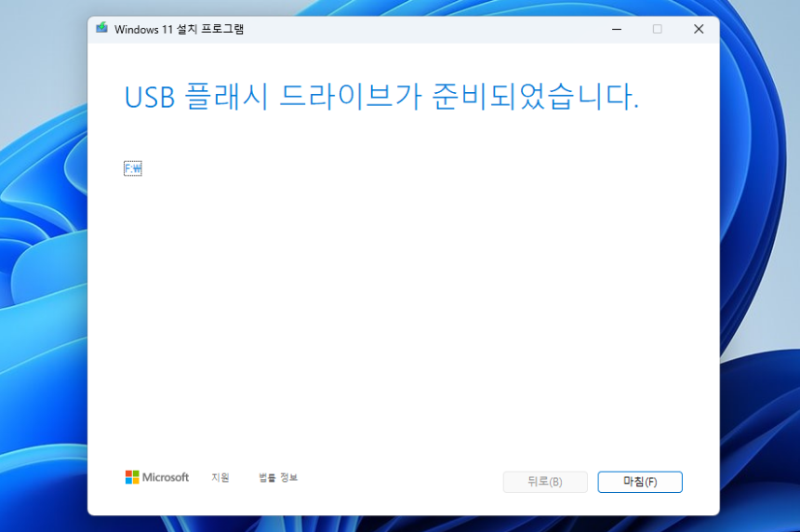The width and height of the screenshot is (800, 532).
Task: Open the F:\ drive link
Action: click(133, 168)
